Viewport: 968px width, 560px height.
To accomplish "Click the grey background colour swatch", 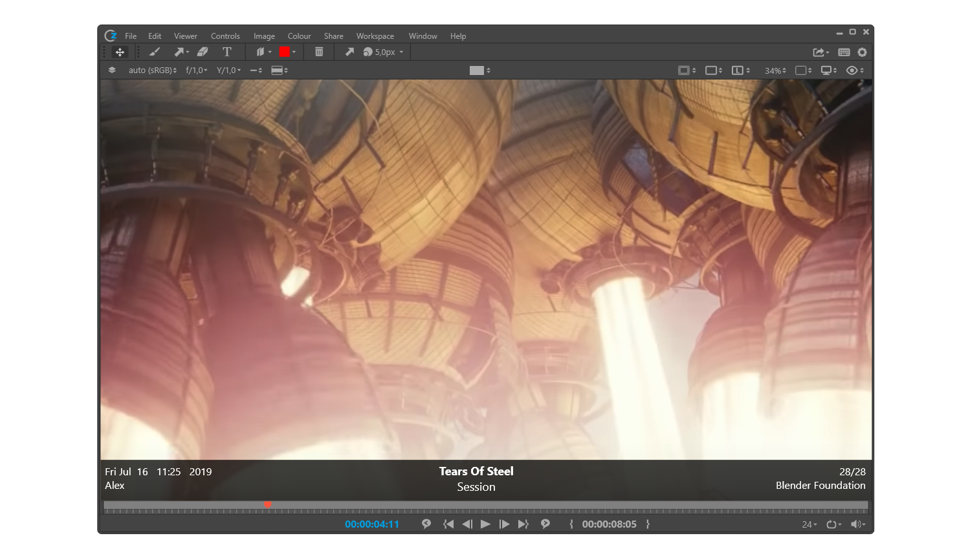I will click(477, 70).
